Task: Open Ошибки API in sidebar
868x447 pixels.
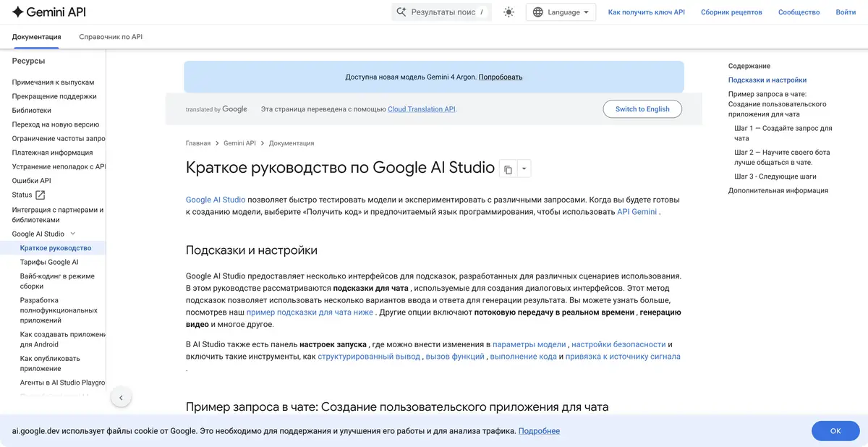Action: point(31,181)
